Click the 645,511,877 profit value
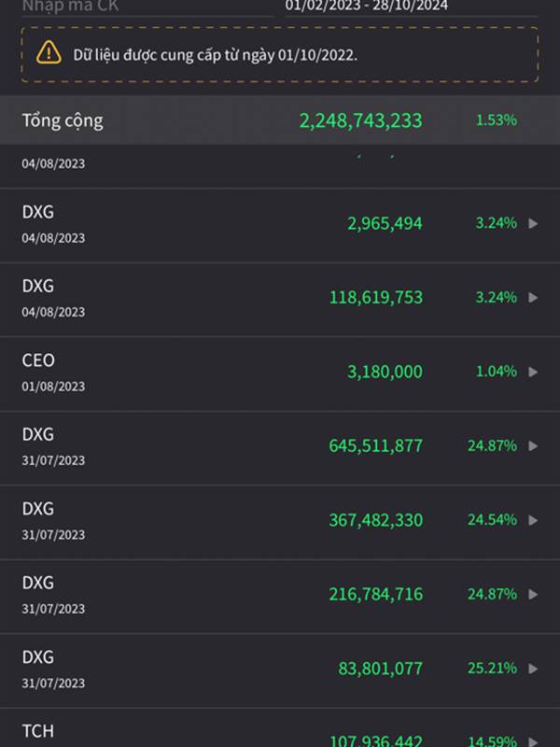560x747 pixels. pos(376,446)
